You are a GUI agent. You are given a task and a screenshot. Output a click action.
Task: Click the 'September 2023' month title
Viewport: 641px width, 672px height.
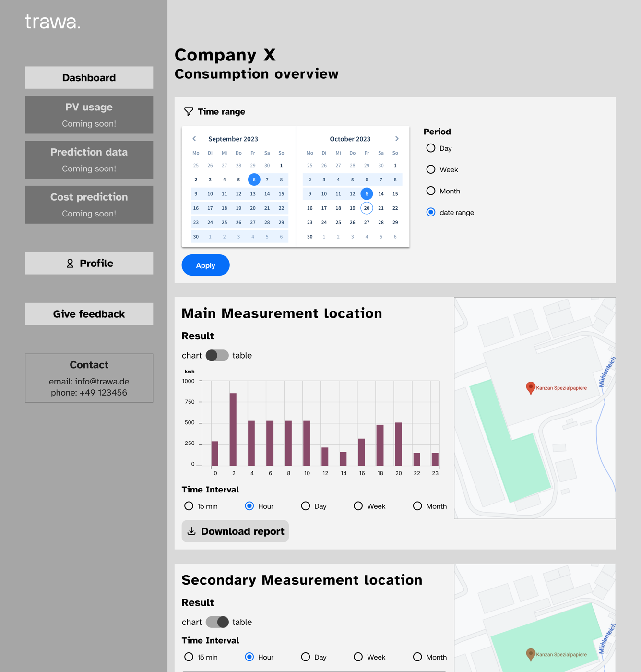tap(233, 139)
